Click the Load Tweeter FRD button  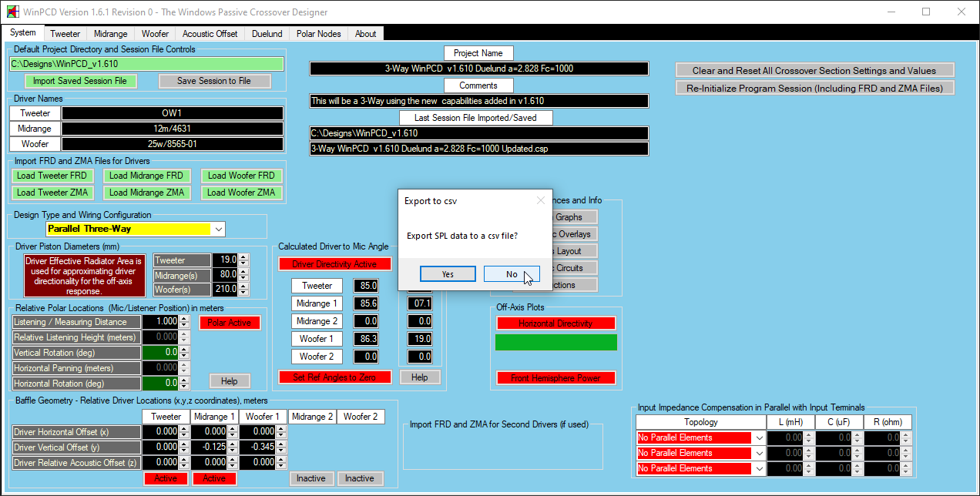(52, 176)
